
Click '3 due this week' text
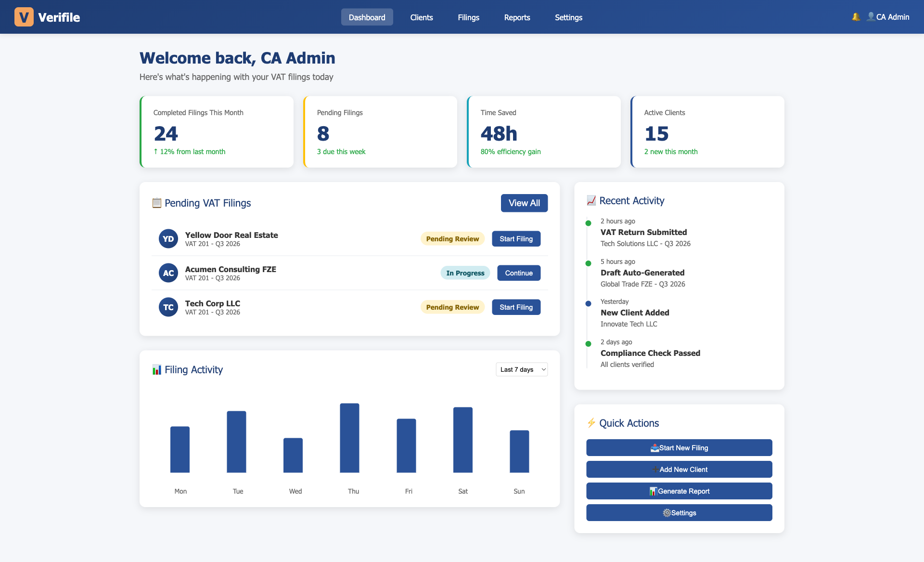341,152
